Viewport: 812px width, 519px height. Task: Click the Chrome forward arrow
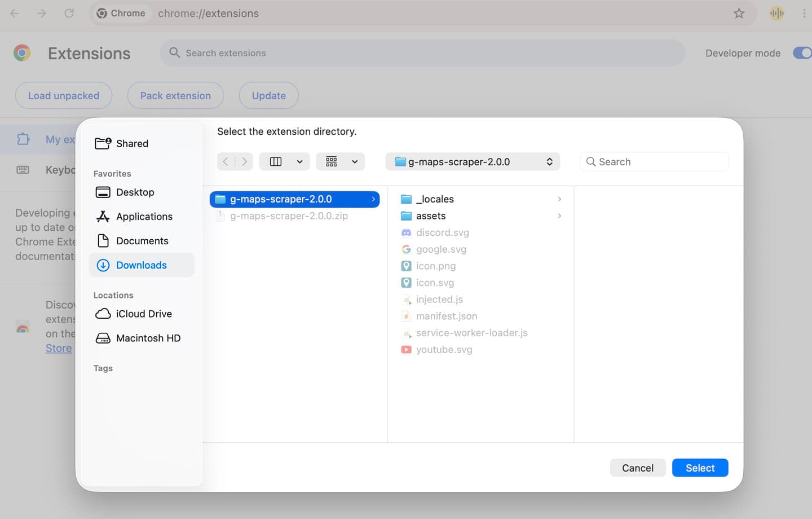click(42, 13)
